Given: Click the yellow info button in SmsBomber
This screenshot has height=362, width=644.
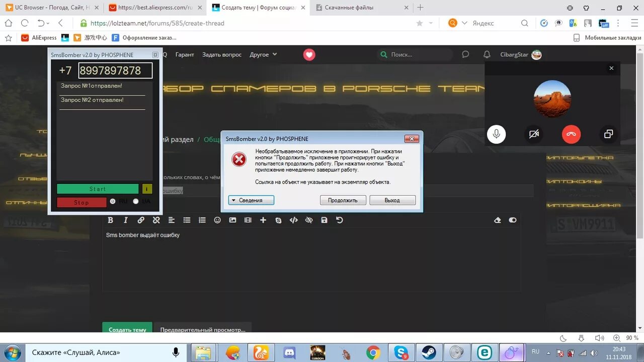Looking at the screenshot, I should (147, 189).
